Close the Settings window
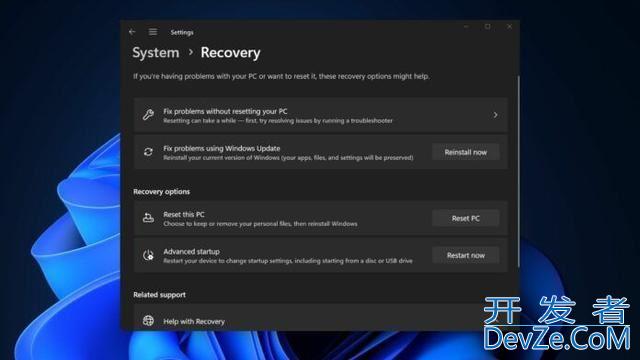This screenshot has width=640, height=360. [x=509, y=27]
